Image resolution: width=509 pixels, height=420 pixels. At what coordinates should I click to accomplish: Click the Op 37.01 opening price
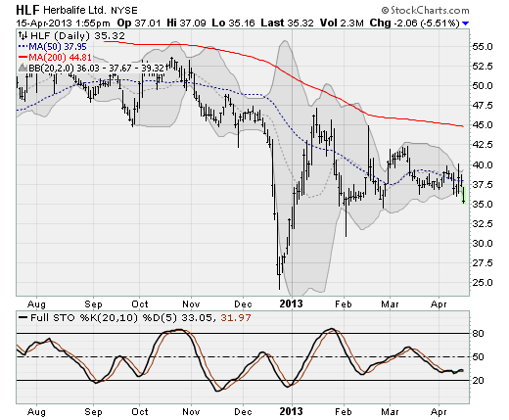pyautogui.click(x=139, y=23)
